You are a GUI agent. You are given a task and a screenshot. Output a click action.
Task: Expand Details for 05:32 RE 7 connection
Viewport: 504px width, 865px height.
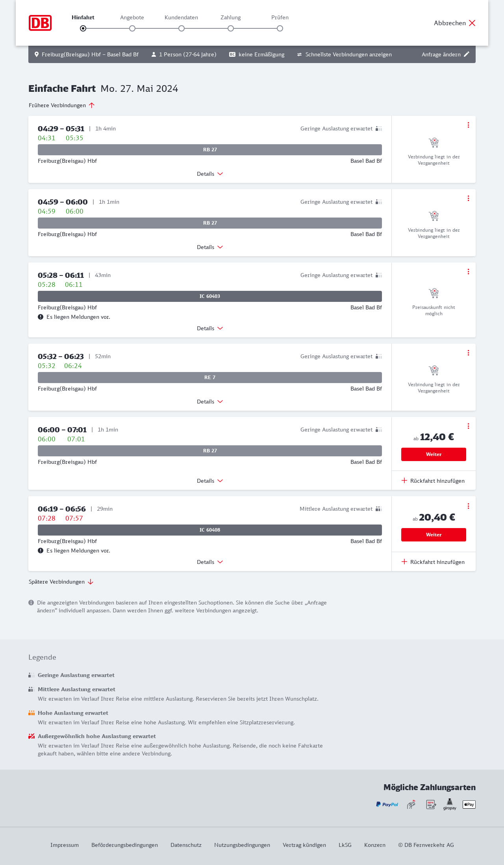pos(210,402)
